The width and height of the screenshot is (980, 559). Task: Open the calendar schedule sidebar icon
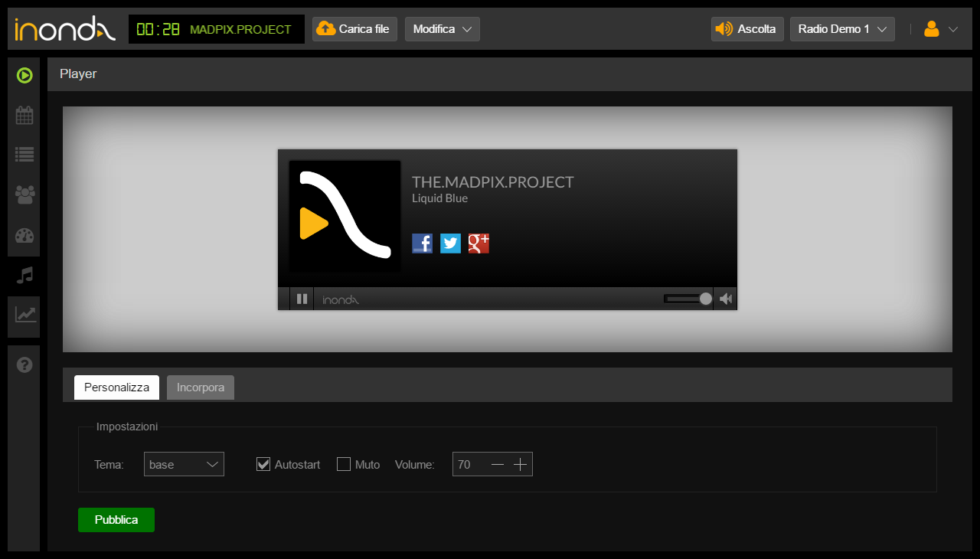(24, 115)
